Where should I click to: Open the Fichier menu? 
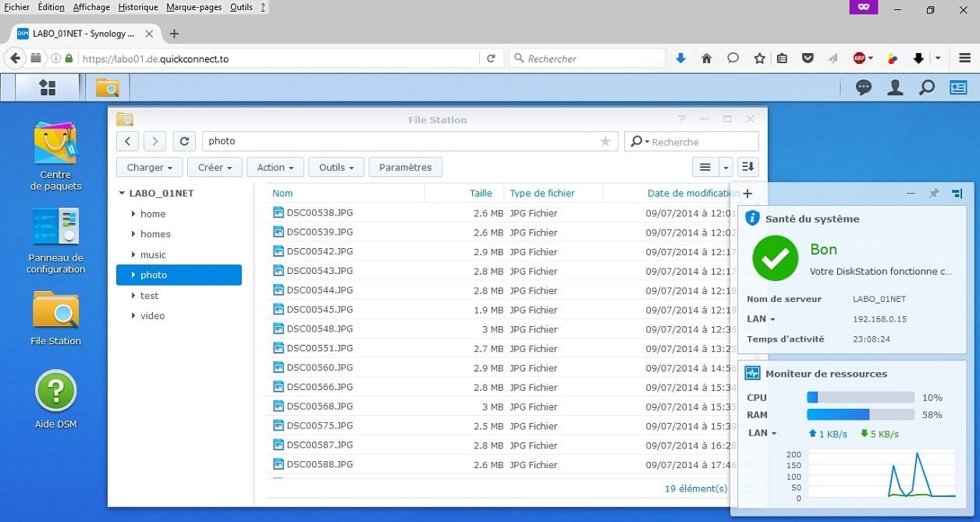(16, 7)
